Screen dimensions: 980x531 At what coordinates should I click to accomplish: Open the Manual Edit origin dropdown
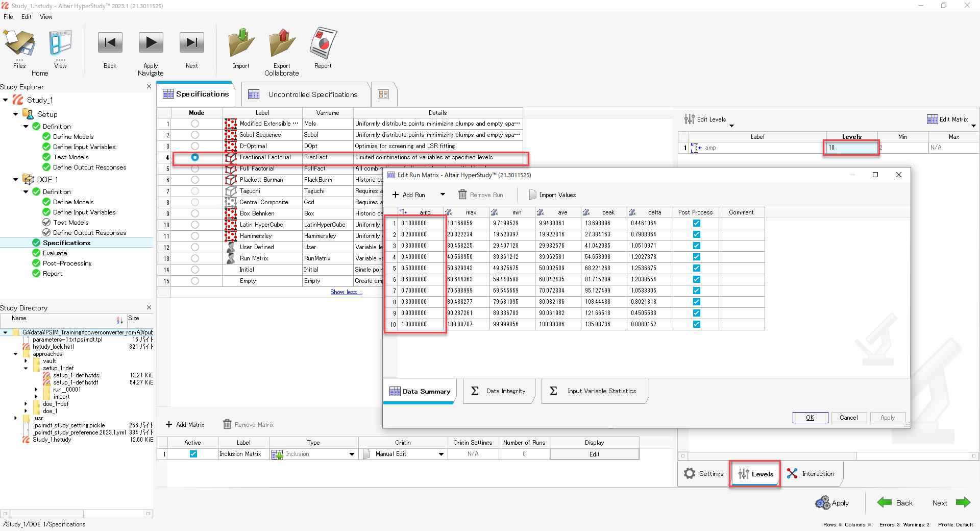coord(441,454)
